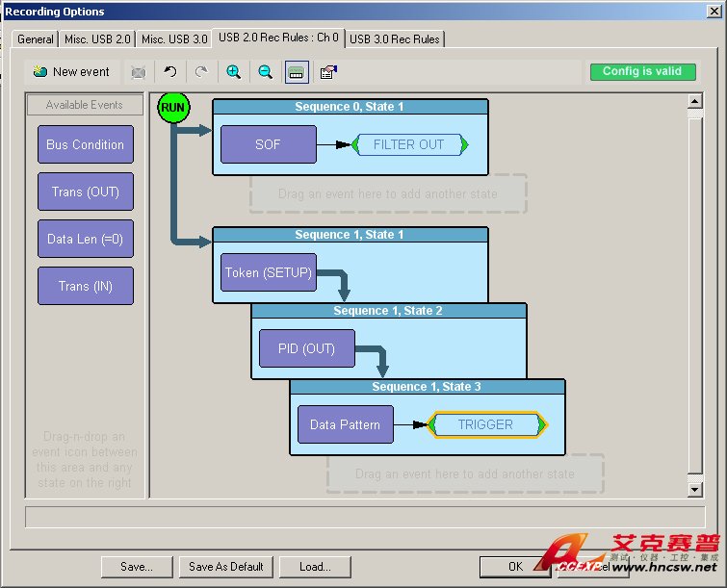The width and height of the screenshot is (727, 588).
Task: Select the TRIGGER action hexagon
Action: point(486,424)
